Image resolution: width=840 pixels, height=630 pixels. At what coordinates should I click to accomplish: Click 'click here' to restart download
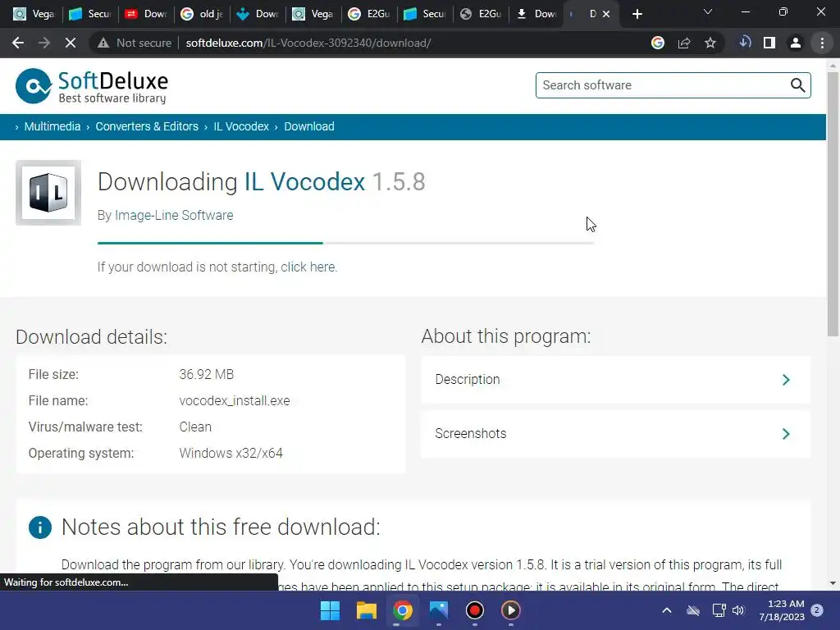[308, 267]
